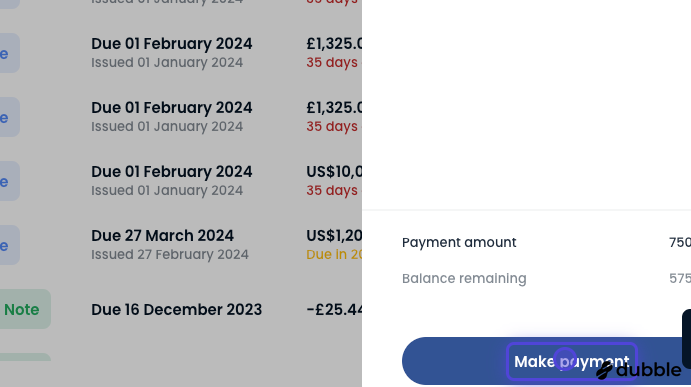Click the US$10,0 invoice amount
691x387 pixels.
click(x=334, y=171)
